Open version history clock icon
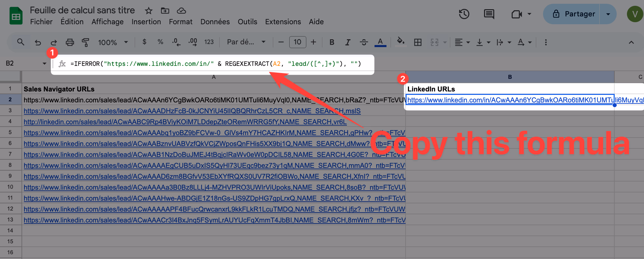This screenshot has height=259, width=644. click(464, 14)
